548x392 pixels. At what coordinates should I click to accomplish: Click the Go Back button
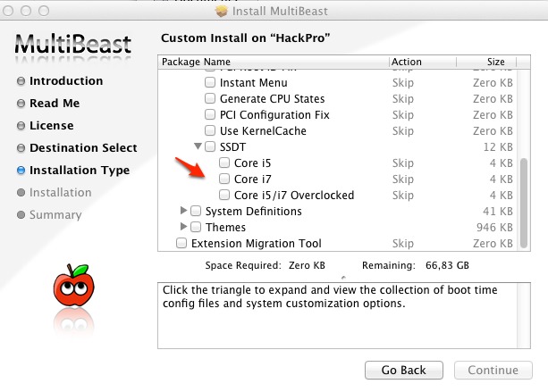tap(404, 370)
